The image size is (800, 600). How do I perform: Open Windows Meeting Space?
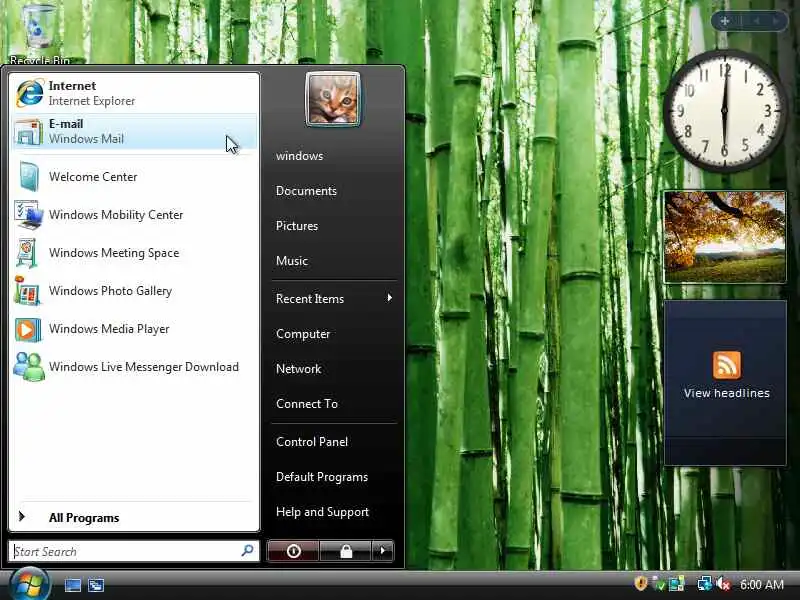[134, 253]
